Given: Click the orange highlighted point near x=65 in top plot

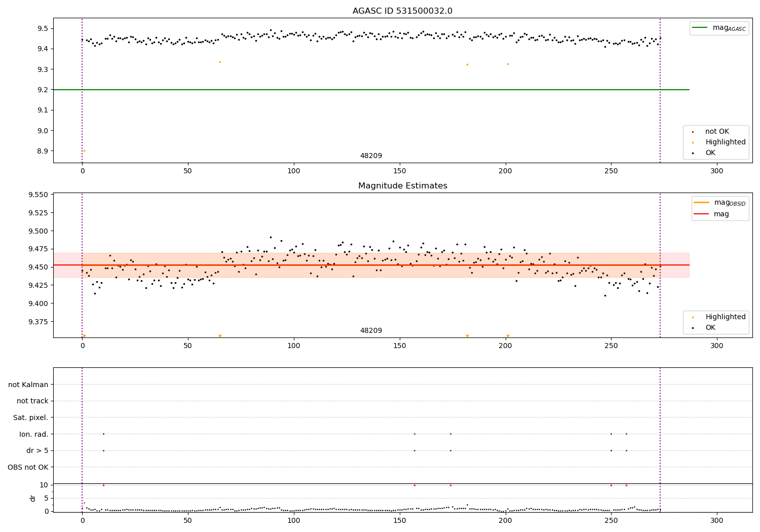Looking at the screenshot, I should point(220,62).
